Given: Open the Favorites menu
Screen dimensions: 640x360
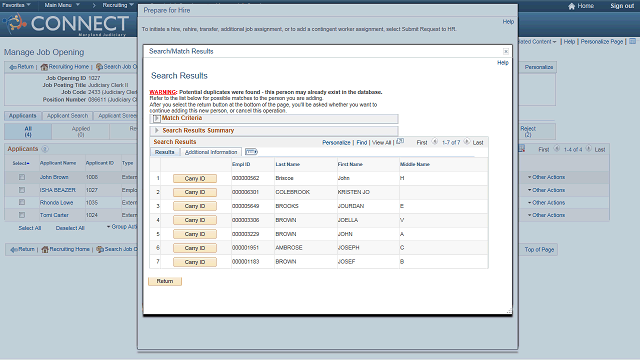Looking at the screenshot, I should click(16, 5).
